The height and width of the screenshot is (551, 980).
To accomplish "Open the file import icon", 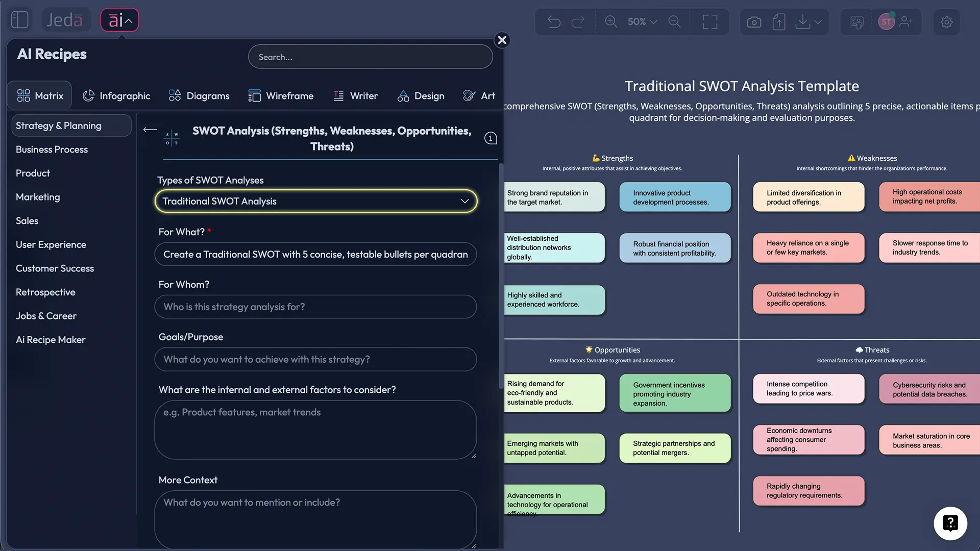I will [779, 21].
